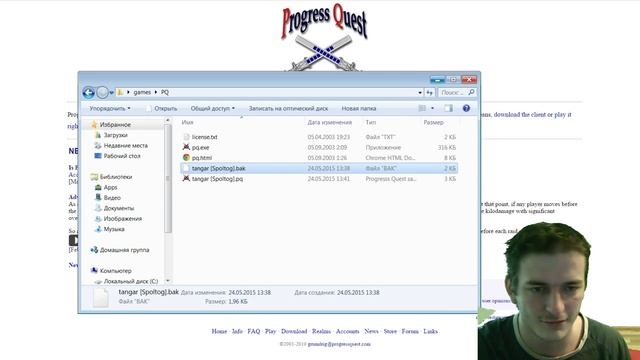Follow the Accounts link in page footer
Viewport: 640px width, 360px height.
click(x=347, y=331)
